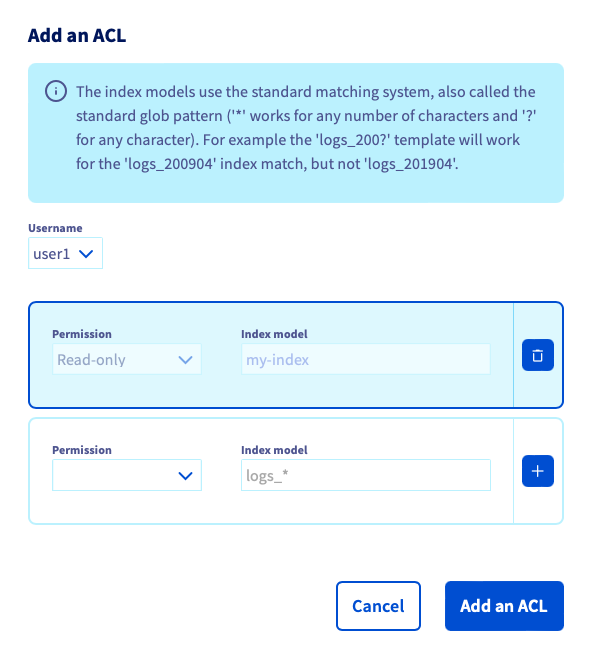Expand the empty Permission dropdown in the second row
Screen dimensions: 589x645
(127, 475)
